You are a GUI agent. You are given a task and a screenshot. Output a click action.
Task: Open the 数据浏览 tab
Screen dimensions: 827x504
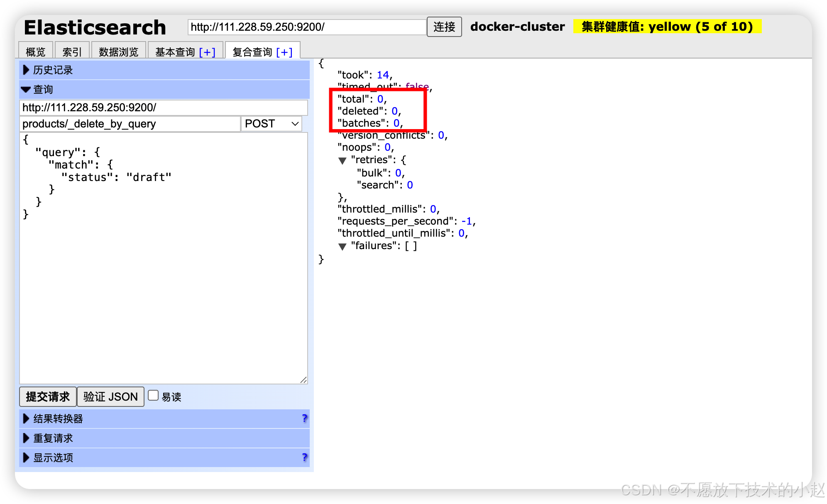(118, 52)
